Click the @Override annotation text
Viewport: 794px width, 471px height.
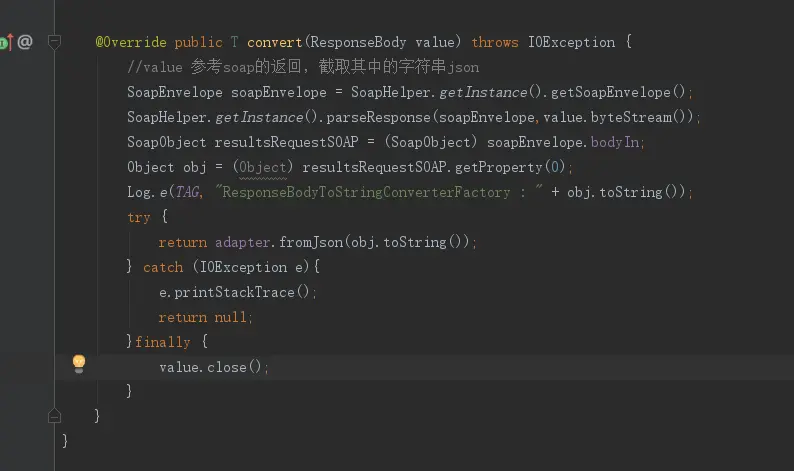(x=131, y=42)
